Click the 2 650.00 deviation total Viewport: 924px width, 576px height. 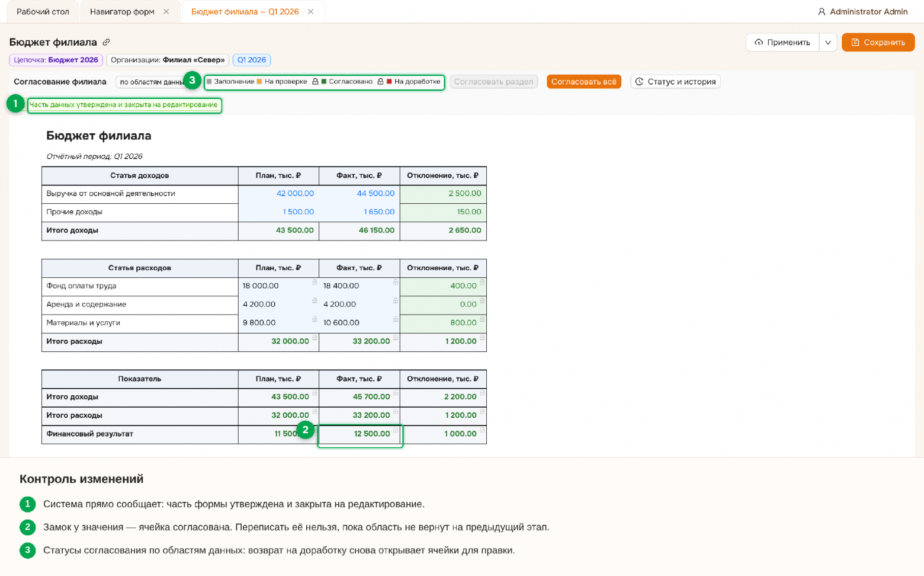click(465, 231)
